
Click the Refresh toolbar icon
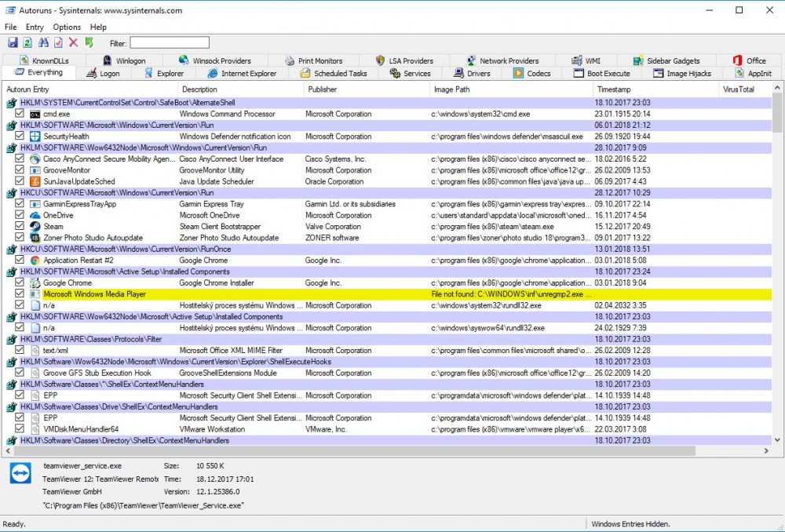[x=27, y=42]
